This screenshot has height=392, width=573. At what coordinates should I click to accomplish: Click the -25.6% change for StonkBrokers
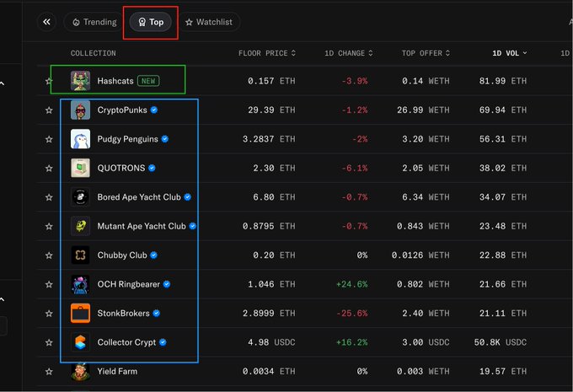[351, 314]
